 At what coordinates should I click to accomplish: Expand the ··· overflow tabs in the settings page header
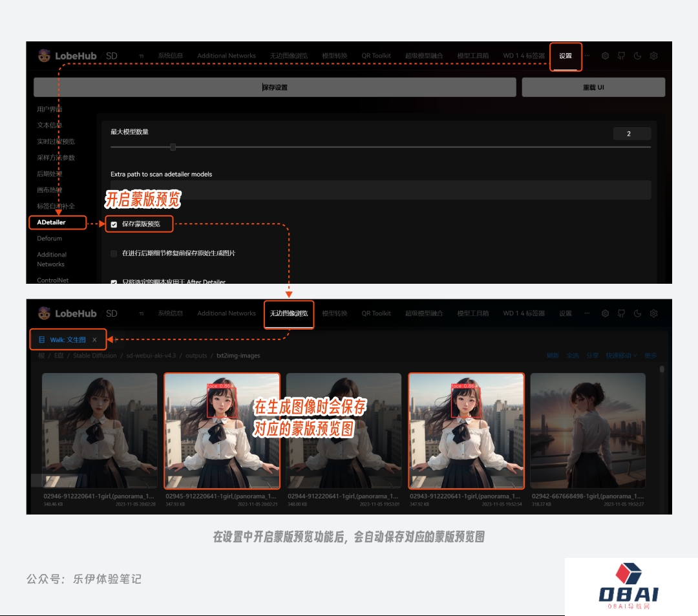587,56
